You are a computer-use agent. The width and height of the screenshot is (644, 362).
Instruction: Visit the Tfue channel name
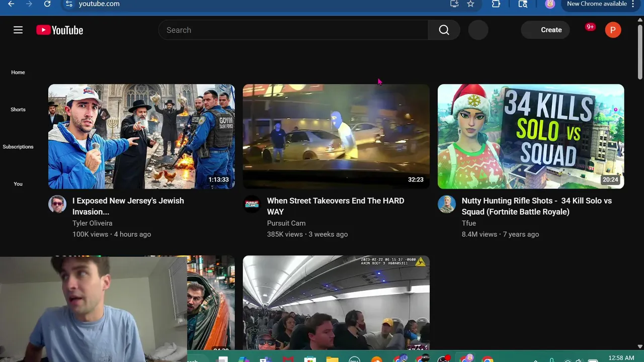pyautogui.click(x=469, y=223)
